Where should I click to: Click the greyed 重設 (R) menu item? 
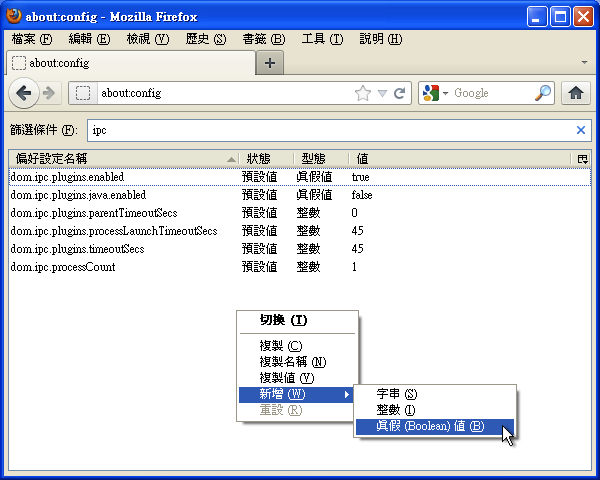(x=297, y=410)
